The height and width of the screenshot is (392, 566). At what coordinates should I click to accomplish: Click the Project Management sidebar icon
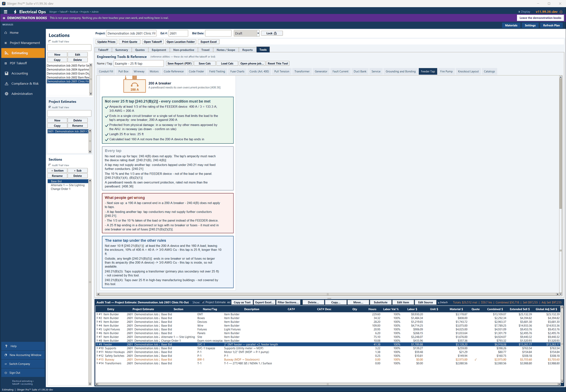[6, 43]
